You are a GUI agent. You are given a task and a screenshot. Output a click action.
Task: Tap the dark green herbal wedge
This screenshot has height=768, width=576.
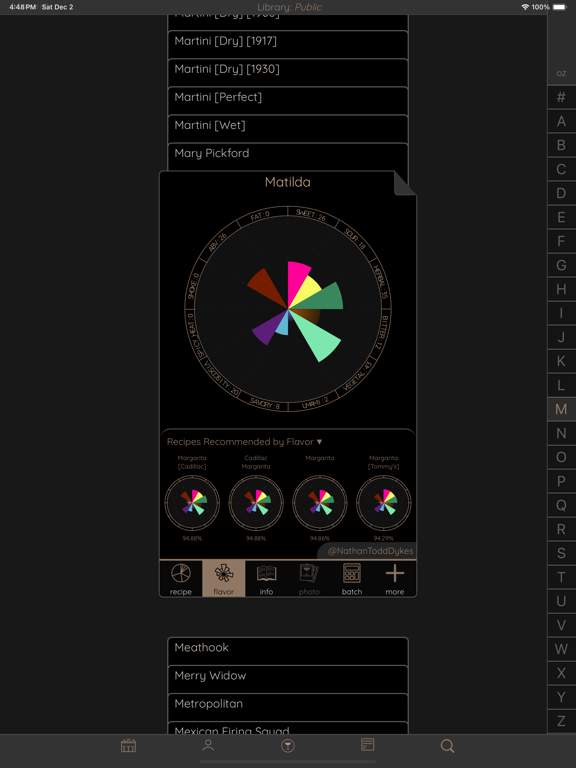pos(325,298)
